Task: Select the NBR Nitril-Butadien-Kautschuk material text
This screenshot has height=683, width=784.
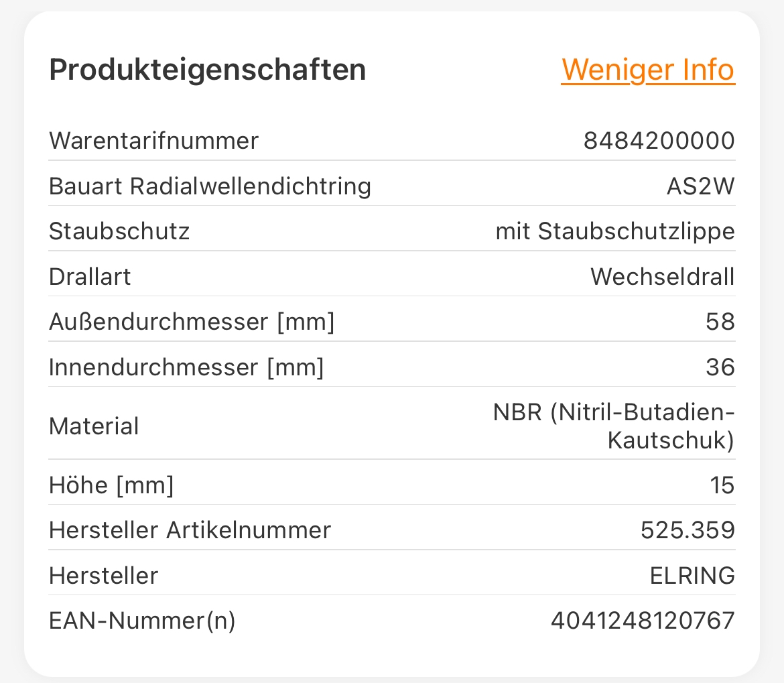Action: (x=614, y=426)
